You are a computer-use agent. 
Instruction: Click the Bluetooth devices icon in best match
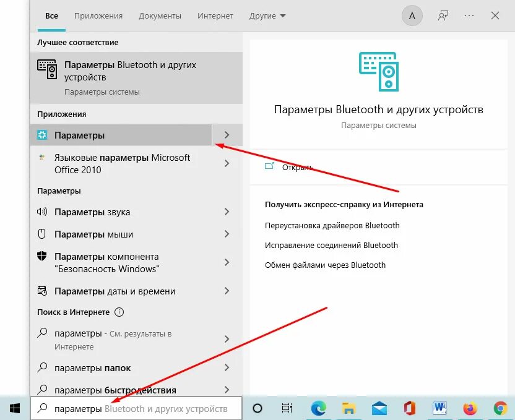pos(47,69)
